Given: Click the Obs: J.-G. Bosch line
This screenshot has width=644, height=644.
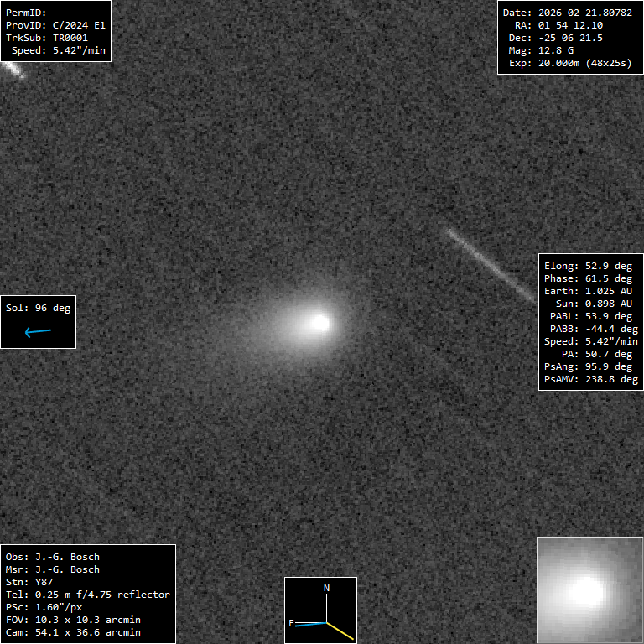Looking at the screenshot, I should (x=52, y=557).
